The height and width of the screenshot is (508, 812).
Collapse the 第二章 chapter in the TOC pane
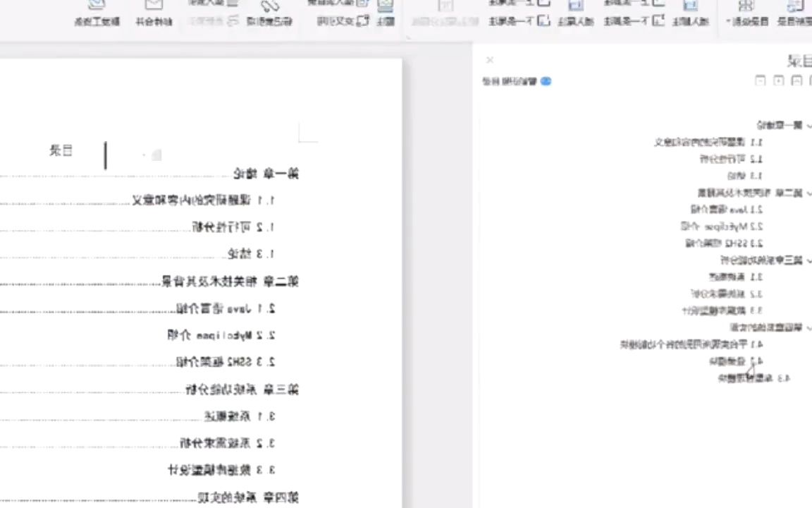point(808,191)
